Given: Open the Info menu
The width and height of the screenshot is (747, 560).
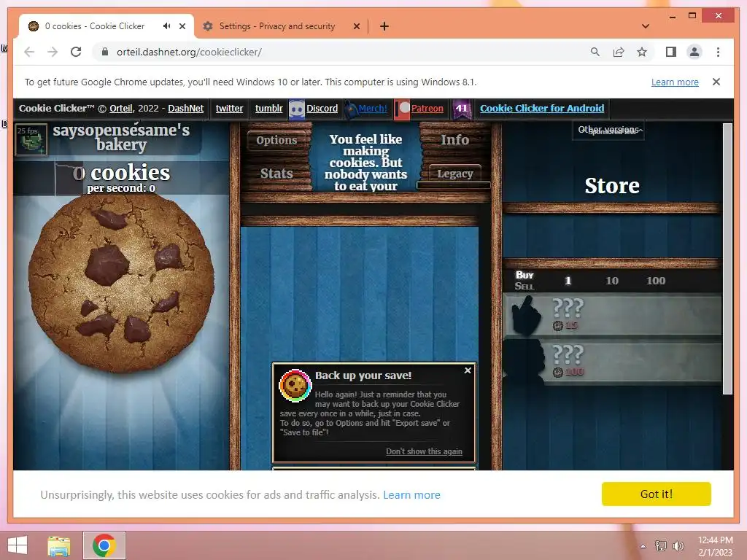Looking at the screenshot, I should (454, 140).
